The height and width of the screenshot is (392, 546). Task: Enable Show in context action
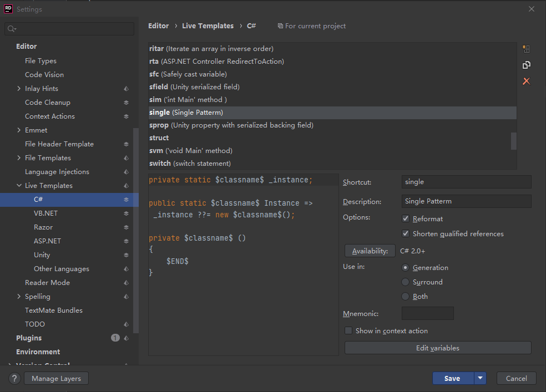(x=348, y=331)
